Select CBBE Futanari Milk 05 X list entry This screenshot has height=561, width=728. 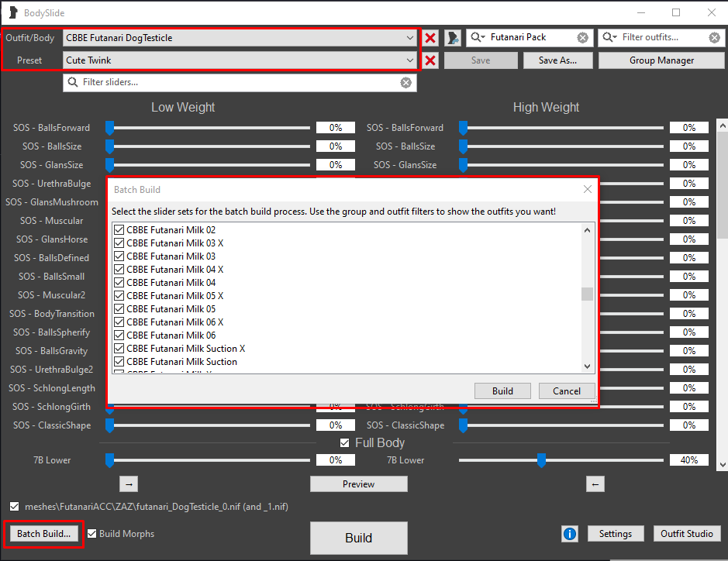[x=174, y=295]
